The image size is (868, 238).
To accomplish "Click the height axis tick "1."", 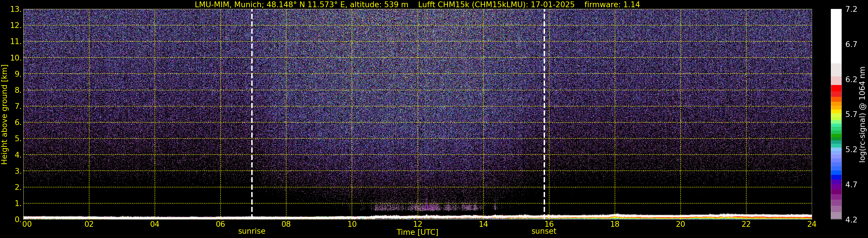I will [x=18, y=203].
